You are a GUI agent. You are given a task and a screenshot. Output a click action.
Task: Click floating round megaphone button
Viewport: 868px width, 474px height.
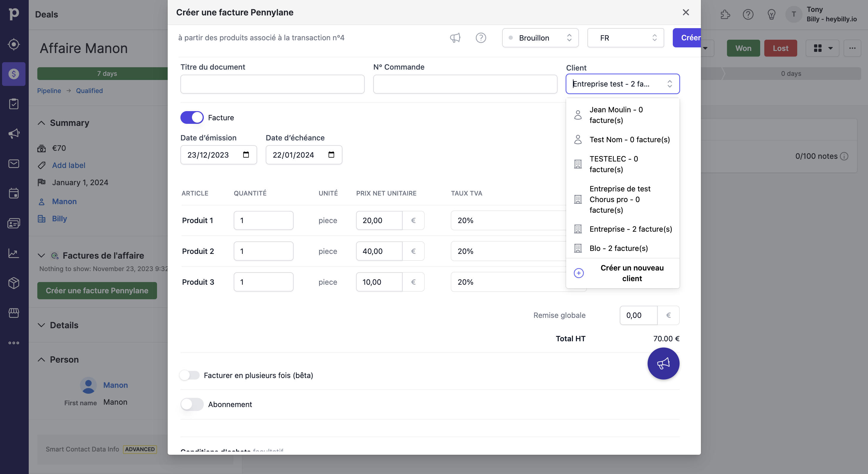[x=663, y=363]
